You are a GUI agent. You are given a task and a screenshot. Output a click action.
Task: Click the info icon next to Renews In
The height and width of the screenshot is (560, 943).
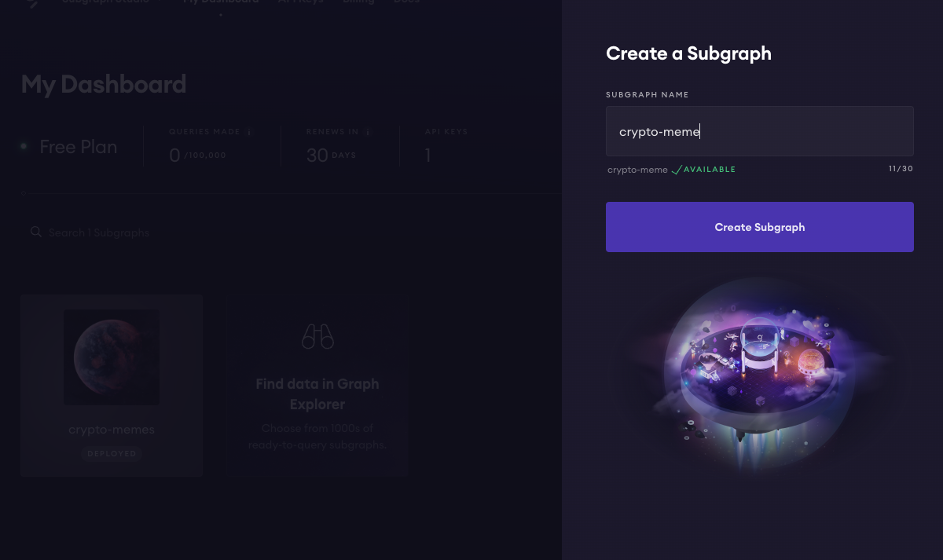pyautogui.click(x=368, y=132)
